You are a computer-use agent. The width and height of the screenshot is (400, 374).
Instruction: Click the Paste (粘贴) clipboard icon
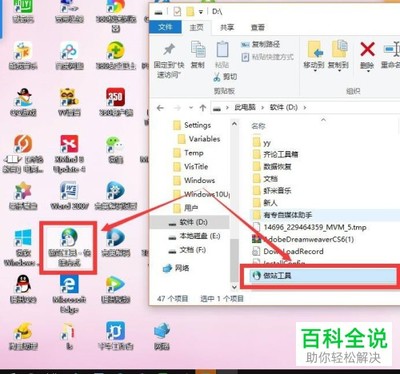pyautogui.click(x=222, y=54)
